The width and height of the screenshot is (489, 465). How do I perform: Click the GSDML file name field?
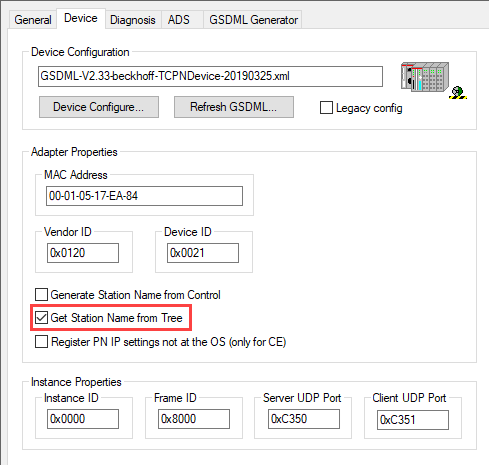pyautogui.click(x=210, y=76)
